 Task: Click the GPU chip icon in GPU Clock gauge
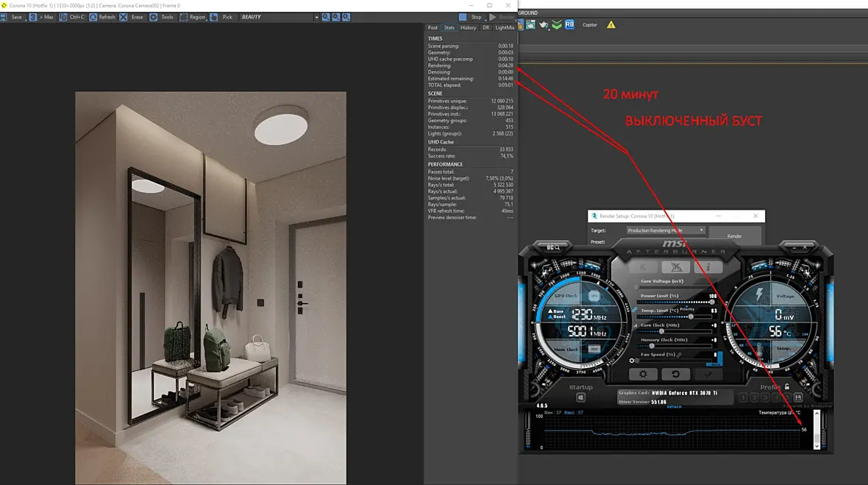[x=594, y=296]
